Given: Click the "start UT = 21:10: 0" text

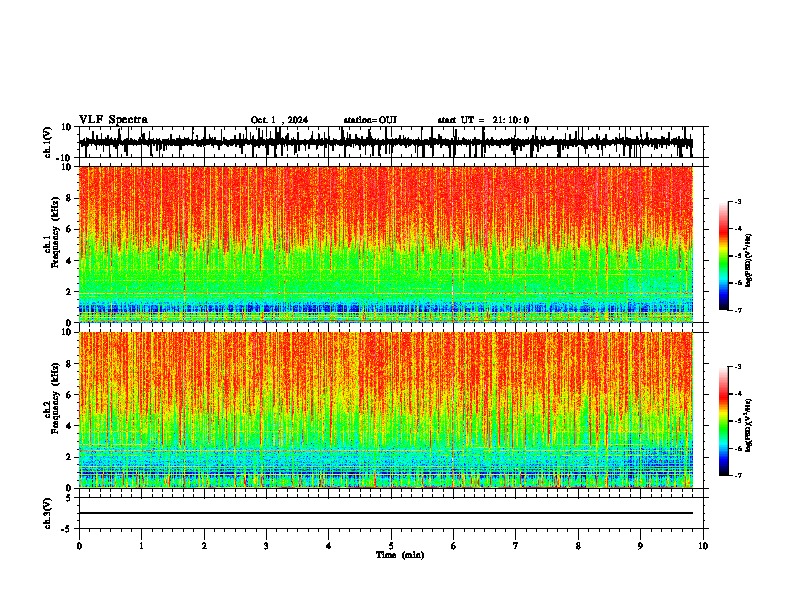Looking at the screenshot, I should pos(483,120).
